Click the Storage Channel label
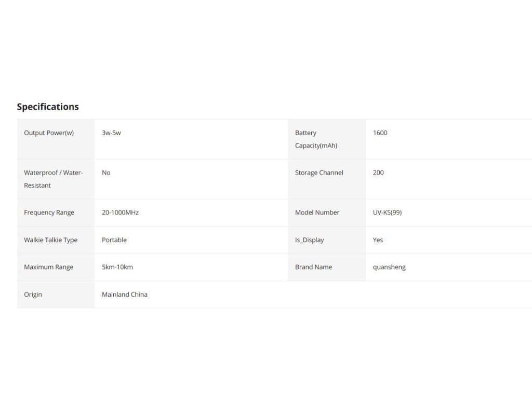This screenshot has width=532, height=399. (x=319, y=173)
